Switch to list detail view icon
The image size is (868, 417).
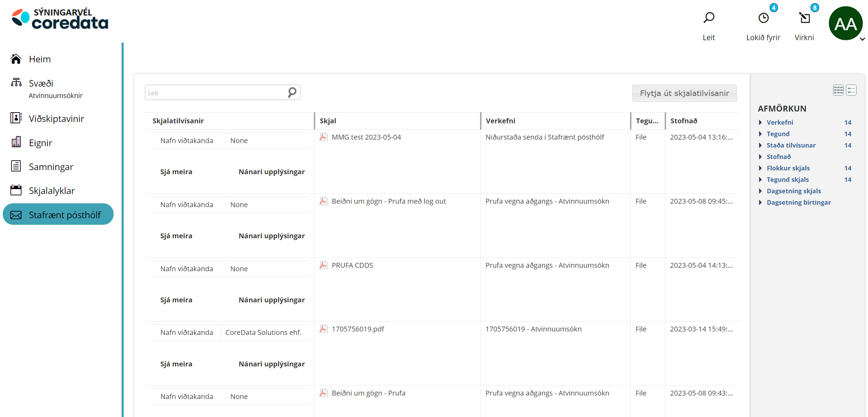click(x=851, y=90)
